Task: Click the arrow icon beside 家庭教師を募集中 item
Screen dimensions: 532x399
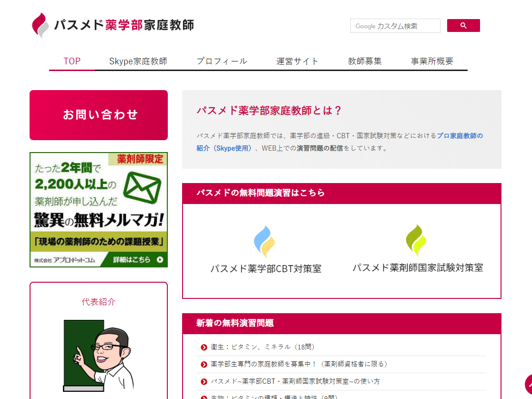Action: tap(203, 364)
